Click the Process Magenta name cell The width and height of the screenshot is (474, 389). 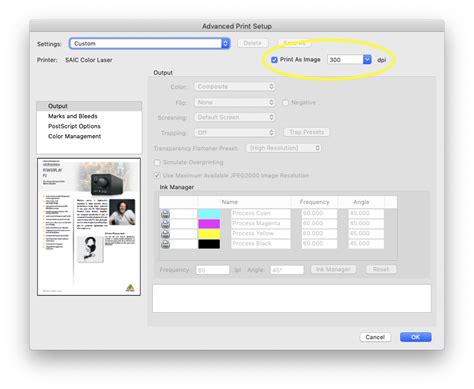coord(261,224)
